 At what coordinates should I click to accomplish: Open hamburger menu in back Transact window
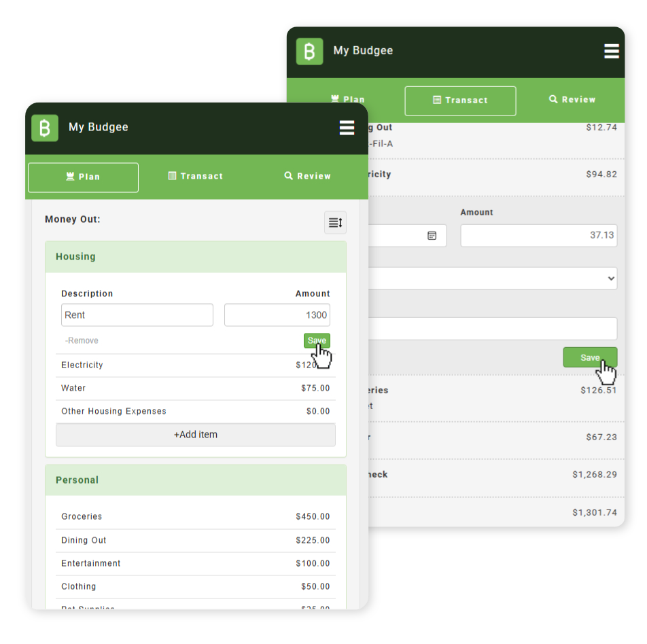point(611,52)
